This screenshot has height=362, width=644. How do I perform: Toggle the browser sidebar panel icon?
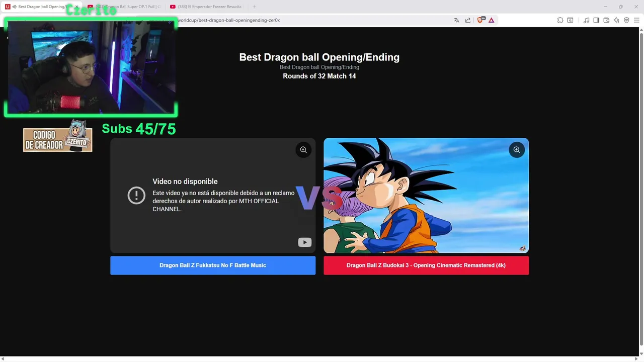(x=596, y=20)
